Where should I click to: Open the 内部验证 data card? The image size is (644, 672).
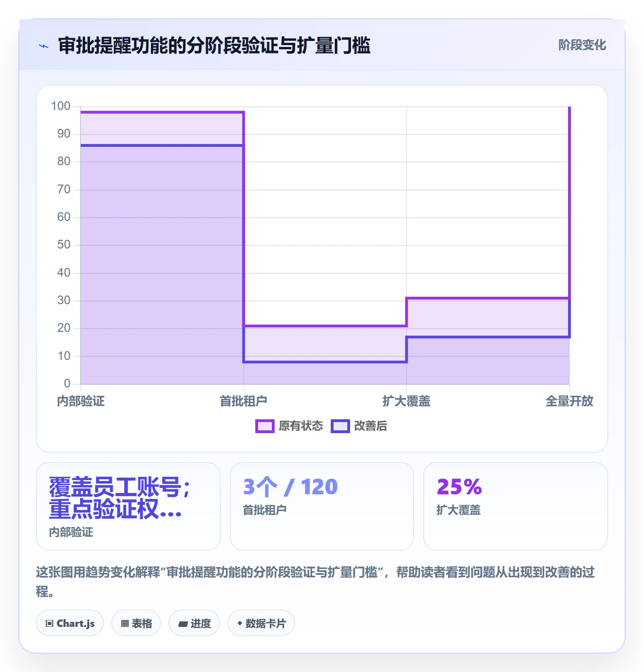pos(128,506)
